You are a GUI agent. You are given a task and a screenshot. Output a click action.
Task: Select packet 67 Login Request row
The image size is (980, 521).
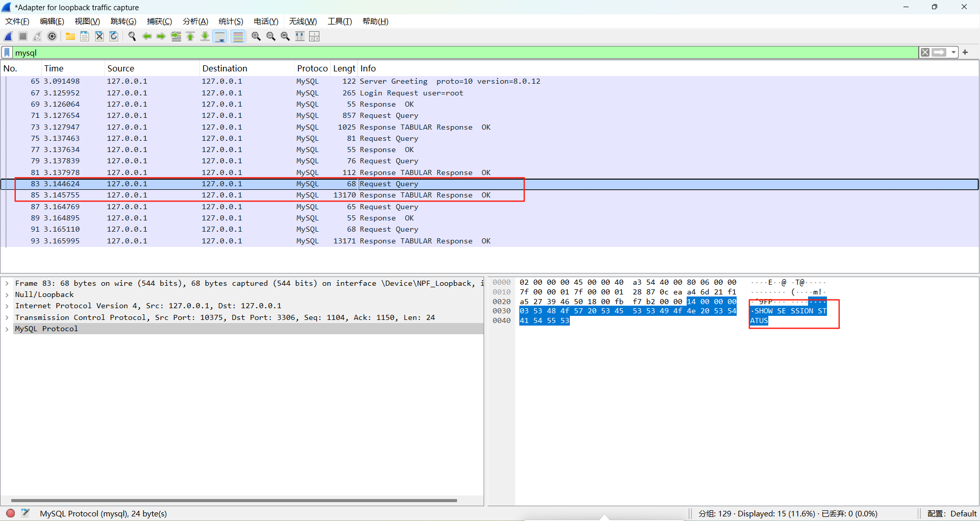click(x=490, y=93)
